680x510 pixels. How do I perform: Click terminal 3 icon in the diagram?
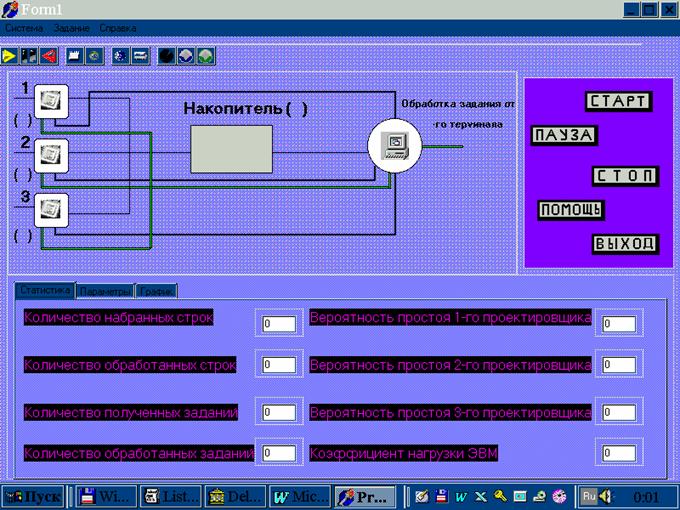(51, 209)
